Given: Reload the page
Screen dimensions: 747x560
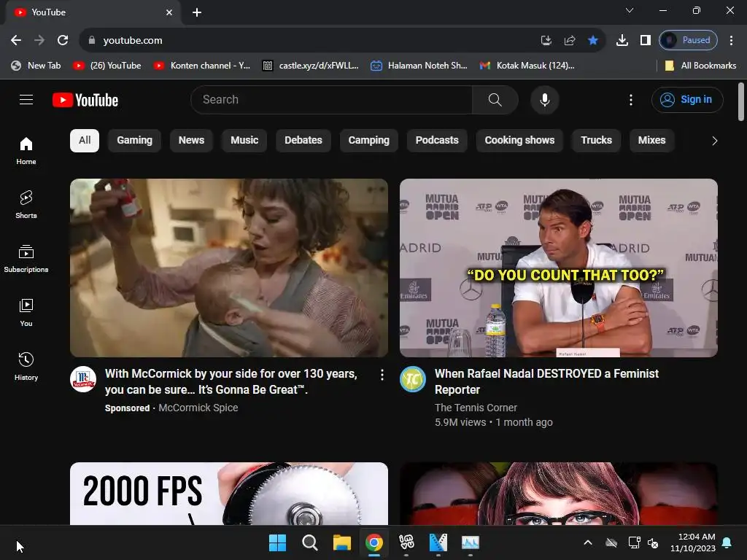Looking at the screenshot, I should point(63,41).
